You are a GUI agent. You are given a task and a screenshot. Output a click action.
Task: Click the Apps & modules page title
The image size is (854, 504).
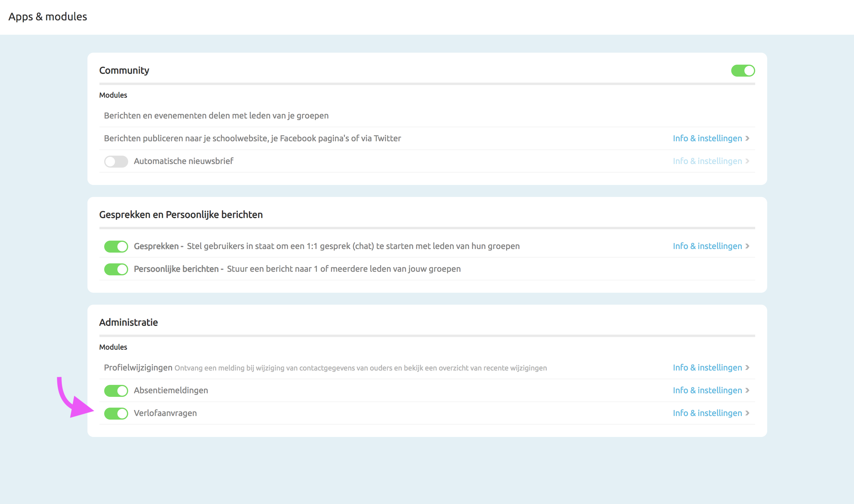pos(48,17)
